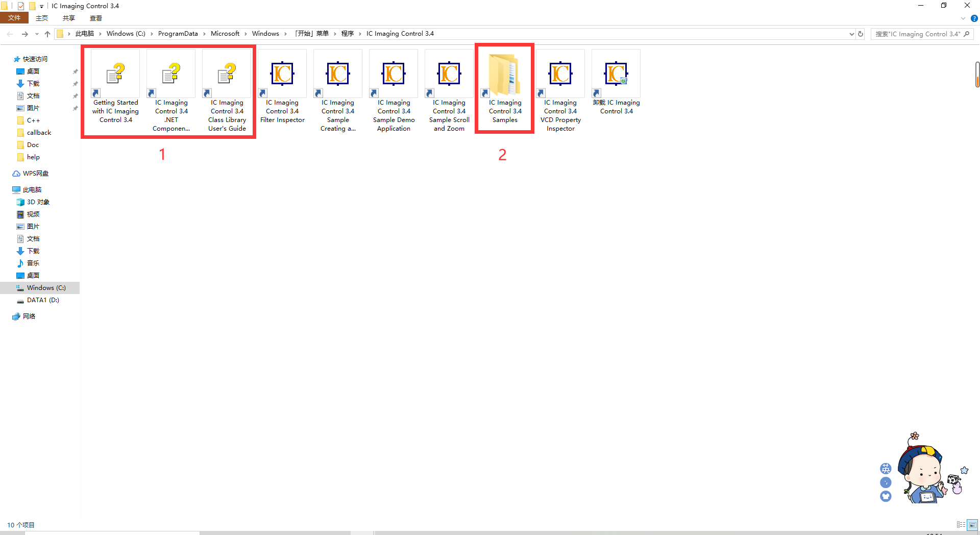The height and width of the screenshot is (535, 980).
Task: Switch to details view layout
Action: (x=961, y=525)
